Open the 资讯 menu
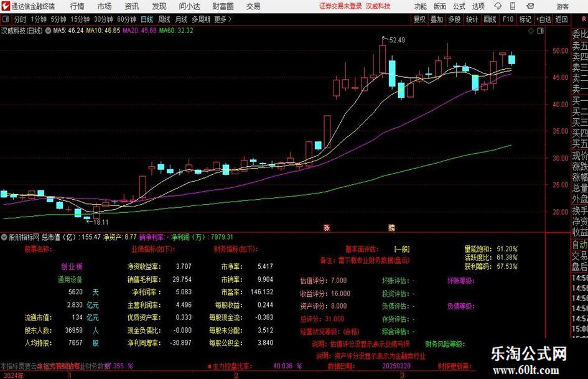This screenshot has width=588, height=379. coord(132,6)
